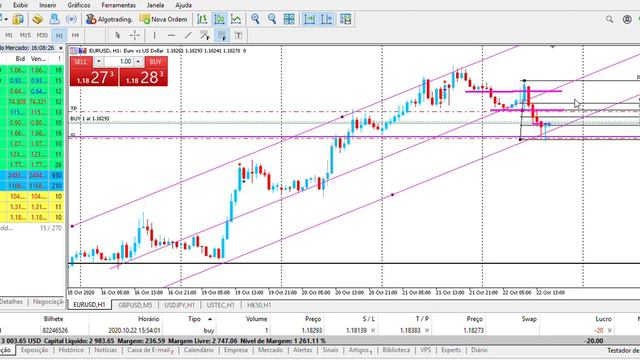Set timeframe to H4
Image resolution: width=640 pixels, height=360 pixels.
(75, 36)
